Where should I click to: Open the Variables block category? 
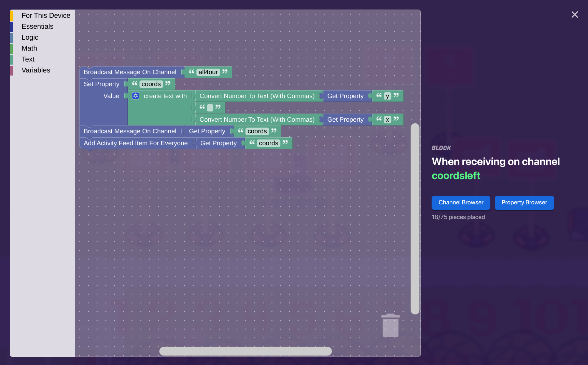pos(36,70)
